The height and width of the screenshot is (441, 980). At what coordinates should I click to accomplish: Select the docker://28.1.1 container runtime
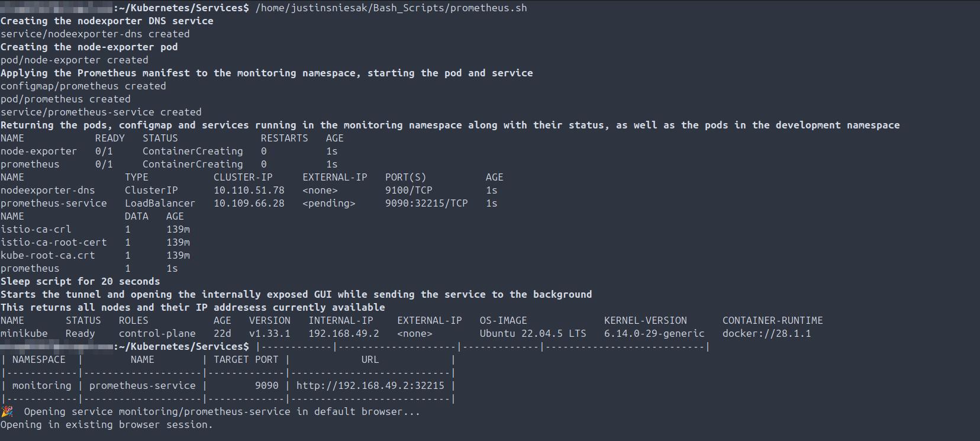click(x=766, y=333)
